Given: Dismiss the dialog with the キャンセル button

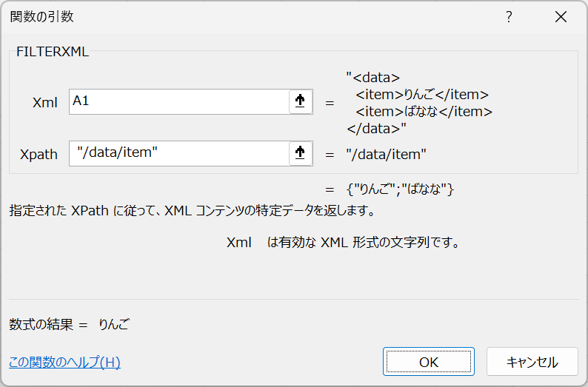Looking at the screenshot, I should pos(532,362).
